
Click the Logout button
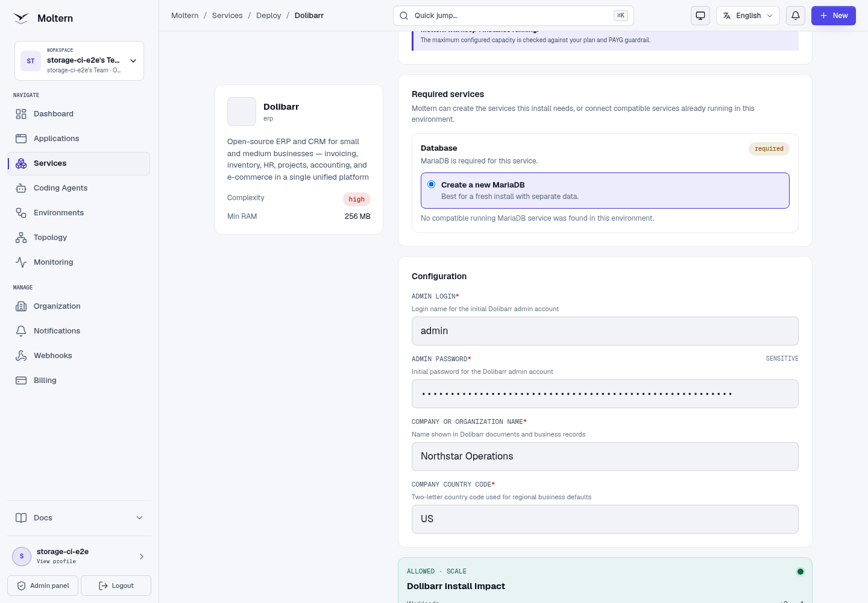[116, 586]
